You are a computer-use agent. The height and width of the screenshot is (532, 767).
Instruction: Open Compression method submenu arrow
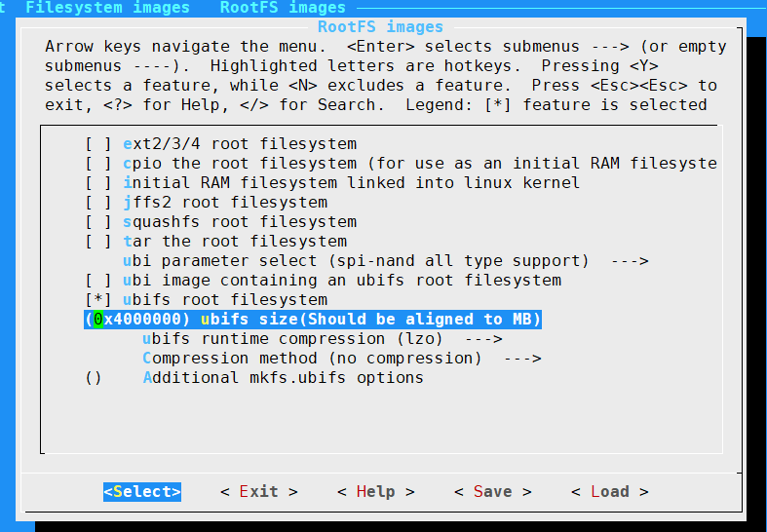[x=521, y=359]
